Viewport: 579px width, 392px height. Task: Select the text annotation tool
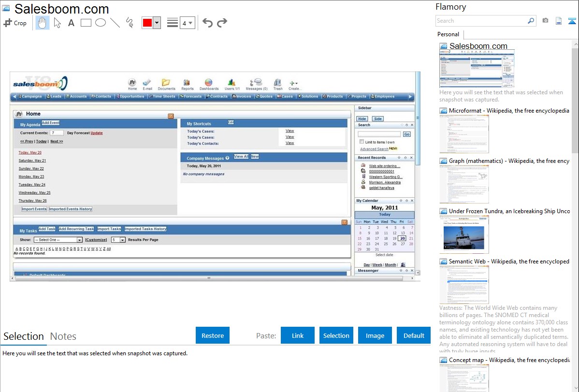coord(71,23)
